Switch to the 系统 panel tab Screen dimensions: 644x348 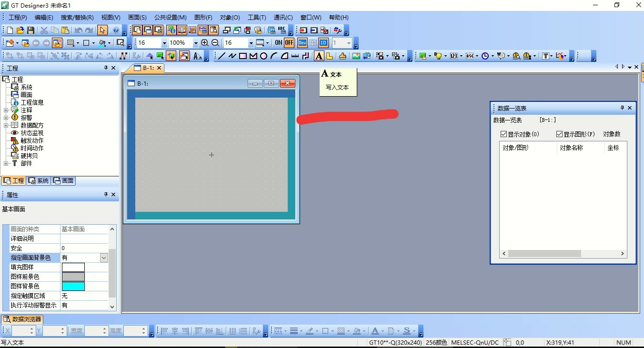(x=39, y=181)
